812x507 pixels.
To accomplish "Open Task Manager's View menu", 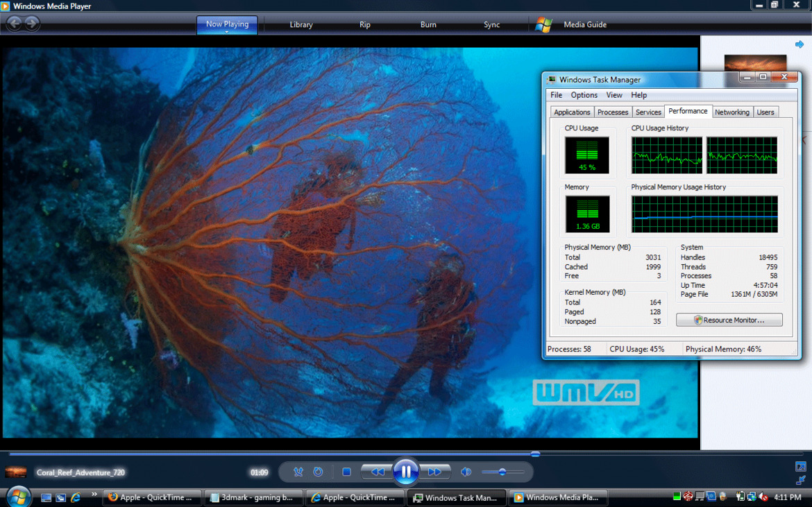I will [614, 95].
